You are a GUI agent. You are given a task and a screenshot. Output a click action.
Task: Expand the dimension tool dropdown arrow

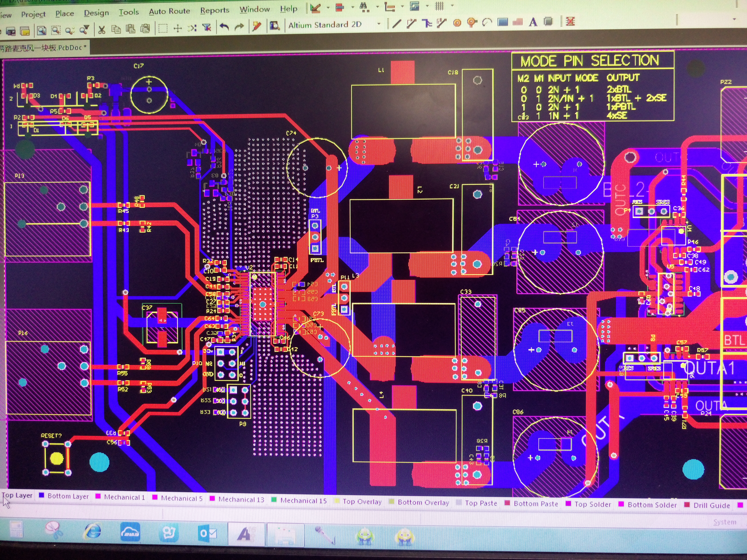point(403,6)
